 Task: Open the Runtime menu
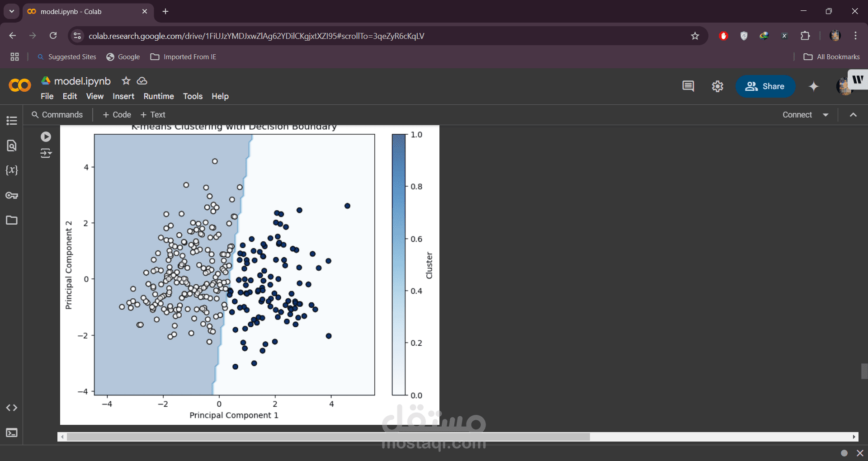[159, 96]
